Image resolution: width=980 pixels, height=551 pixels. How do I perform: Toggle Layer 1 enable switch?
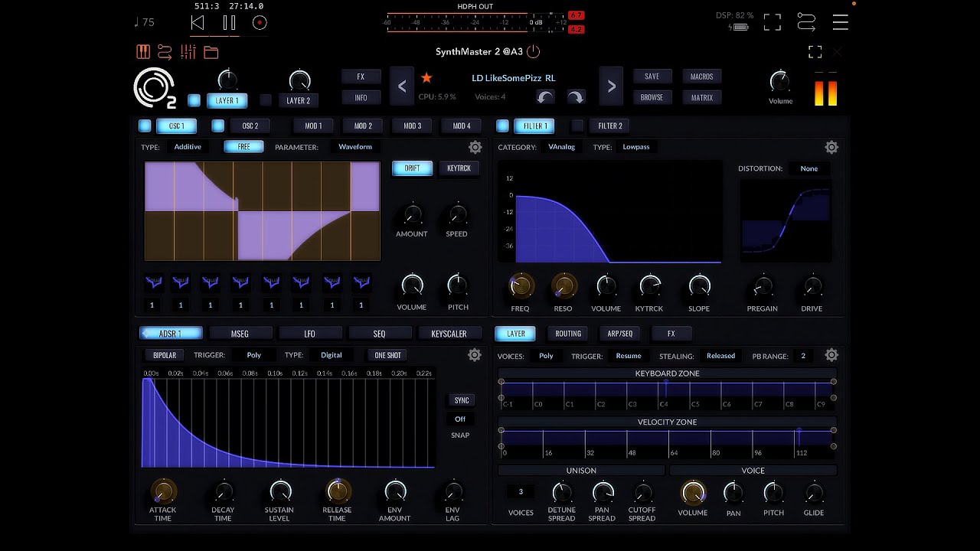click(x=194, y=100)
